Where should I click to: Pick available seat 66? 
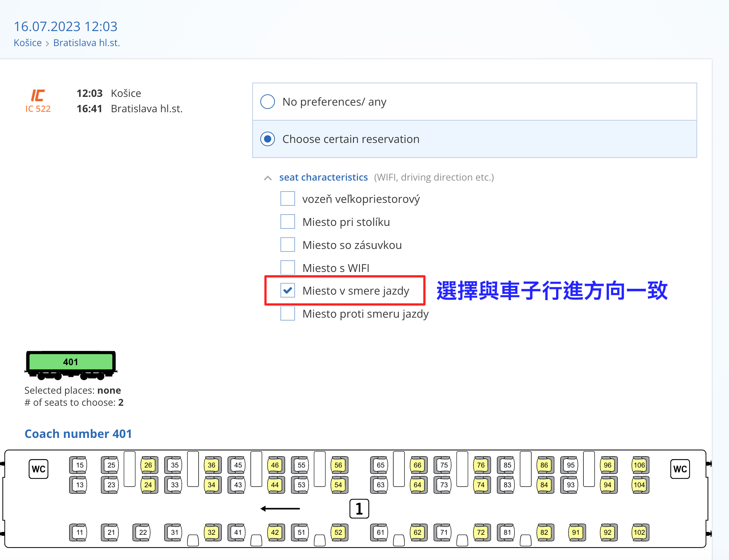click(x=418, y=465)
